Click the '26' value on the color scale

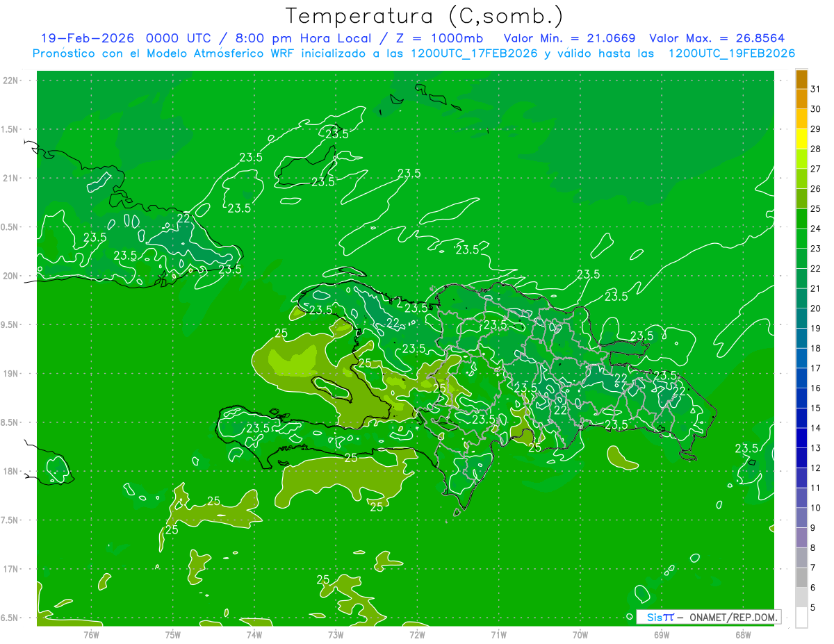point(816,189)
